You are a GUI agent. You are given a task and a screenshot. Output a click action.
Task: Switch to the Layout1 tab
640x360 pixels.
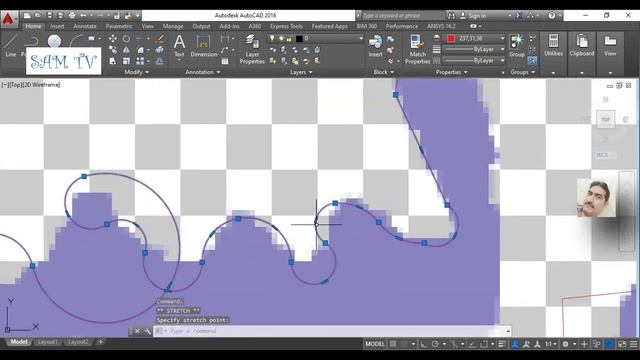[47, 342]
